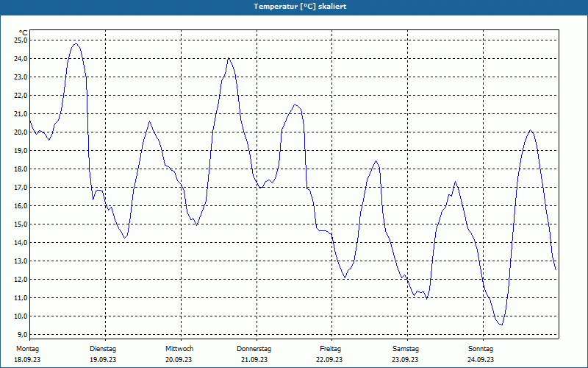This screenshot has width=588, height=368.
Task: Click the 'Freitag' day label
Action: [x=330, y=349]
